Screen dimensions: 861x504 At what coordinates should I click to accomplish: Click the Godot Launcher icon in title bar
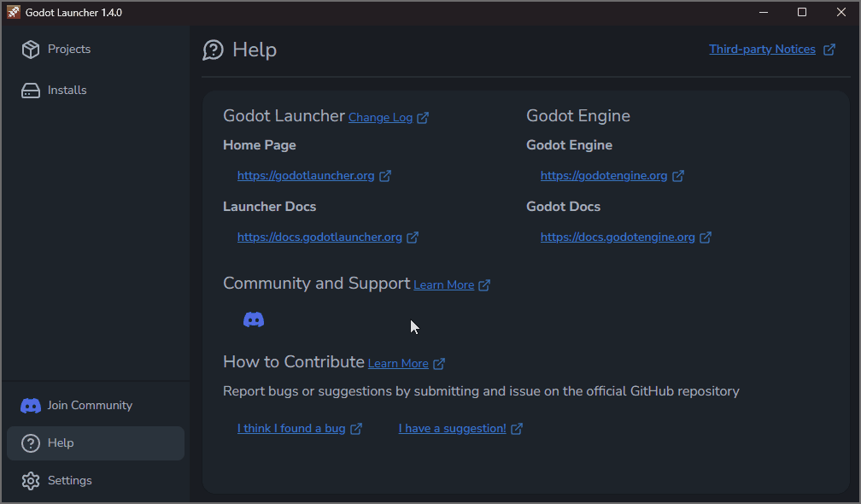coord(12,12)
